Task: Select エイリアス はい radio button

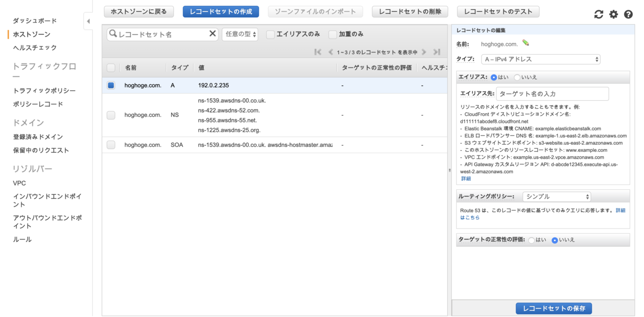Action: point(494,77)
